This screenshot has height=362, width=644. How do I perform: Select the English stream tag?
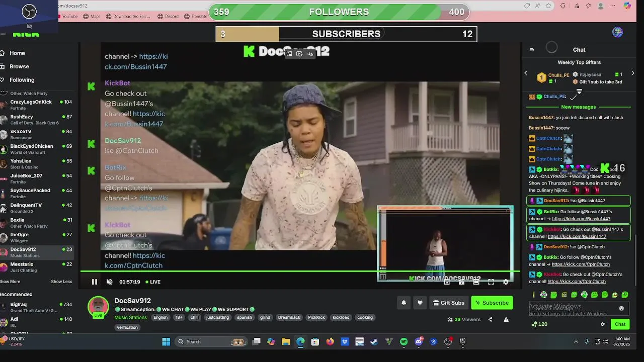(x=160, y=318)
